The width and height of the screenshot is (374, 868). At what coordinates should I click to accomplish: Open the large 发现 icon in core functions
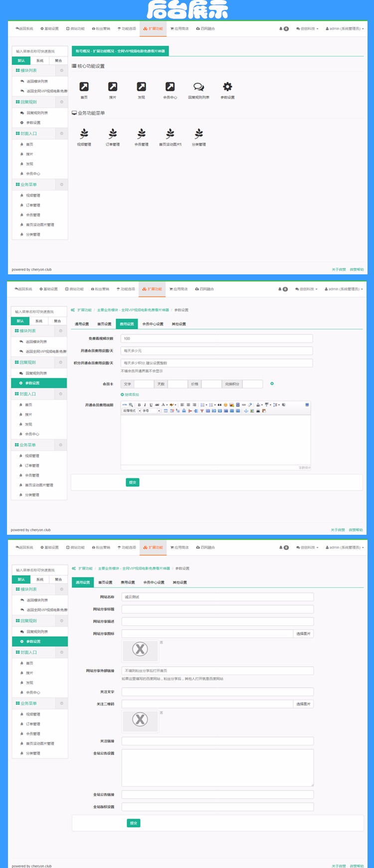pyautogui.click(x=142, y=87)
